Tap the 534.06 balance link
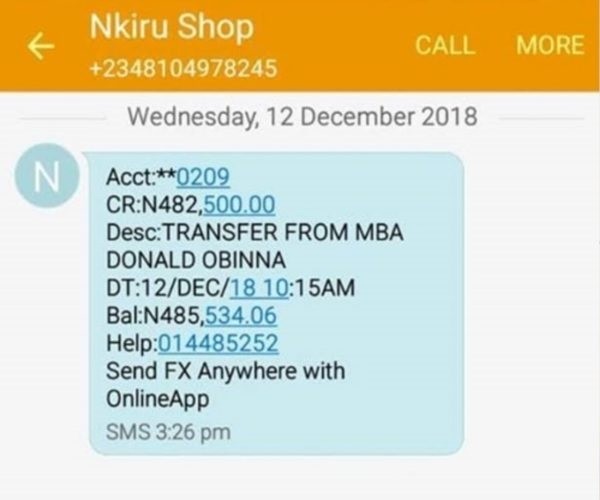Screen dimensions: 600x500 [x=241, y=316]
